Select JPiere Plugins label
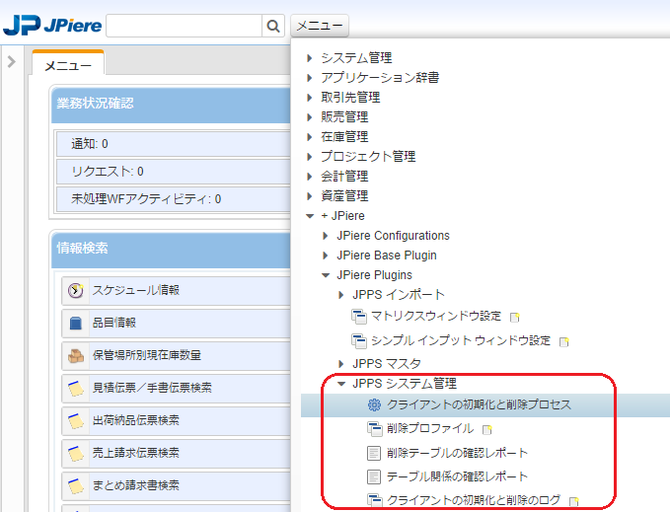 point(374,275)
